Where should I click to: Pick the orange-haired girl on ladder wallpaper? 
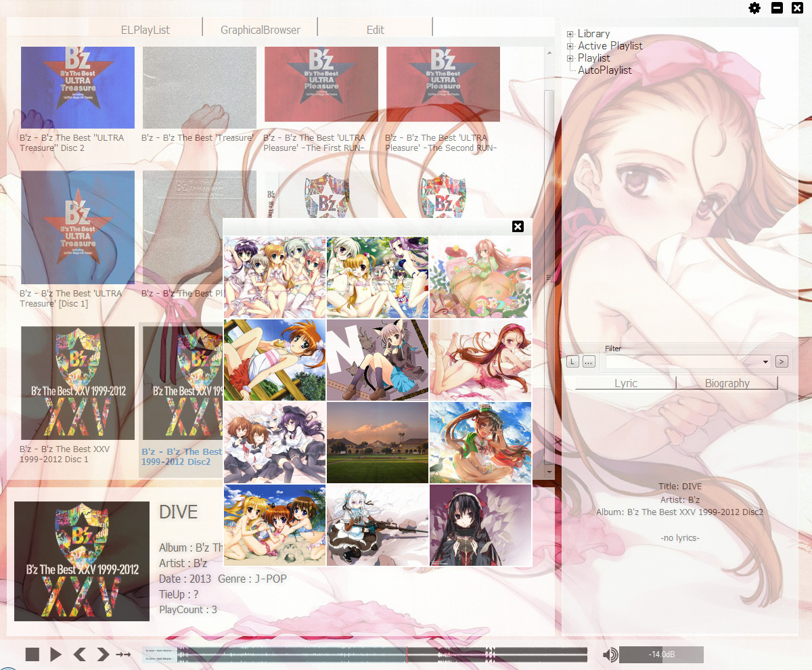click(275, 360)
